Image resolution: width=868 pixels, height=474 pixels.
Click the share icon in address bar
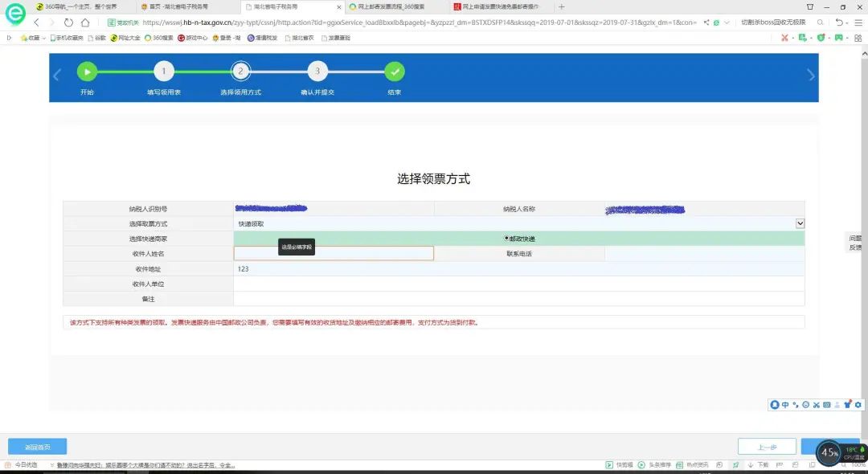click(x=706, y=22)
